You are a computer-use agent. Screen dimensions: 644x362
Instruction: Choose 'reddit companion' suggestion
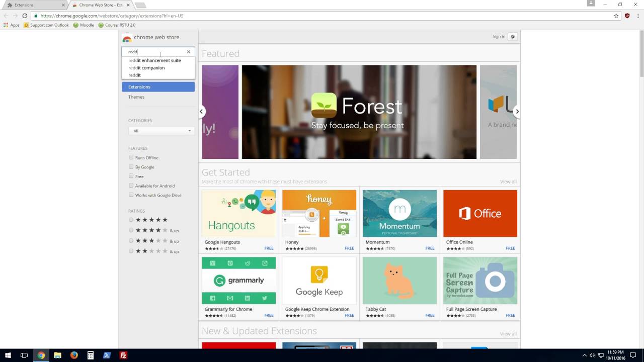146,68
